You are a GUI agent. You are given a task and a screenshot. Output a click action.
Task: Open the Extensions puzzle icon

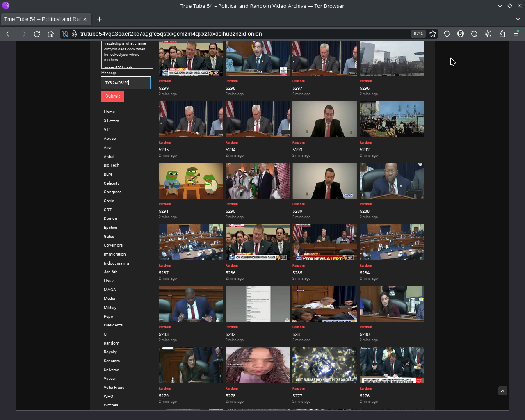pos(502,34)
